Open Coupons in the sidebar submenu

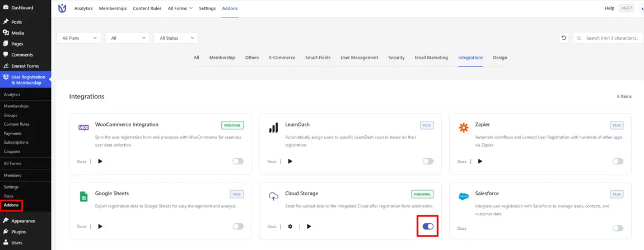(x=12, y=152)
